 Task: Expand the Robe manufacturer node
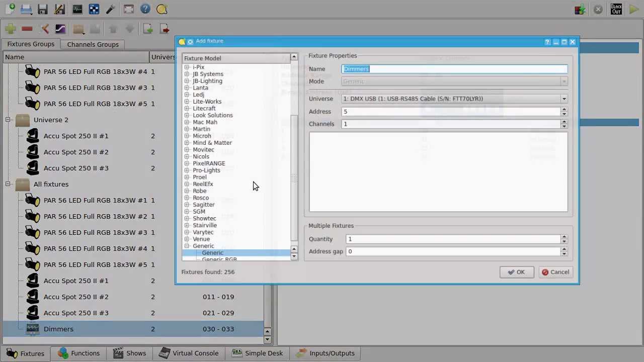(x=187, y=191)
